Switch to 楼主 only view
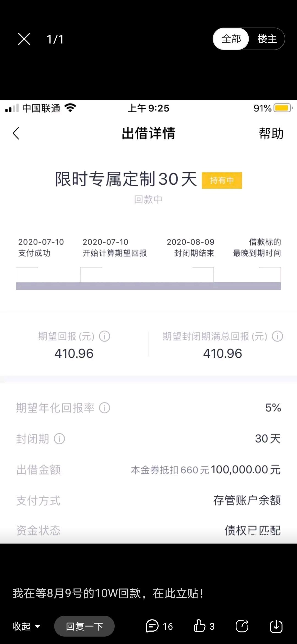The image size is (297, 644). (x=267, y=39)
